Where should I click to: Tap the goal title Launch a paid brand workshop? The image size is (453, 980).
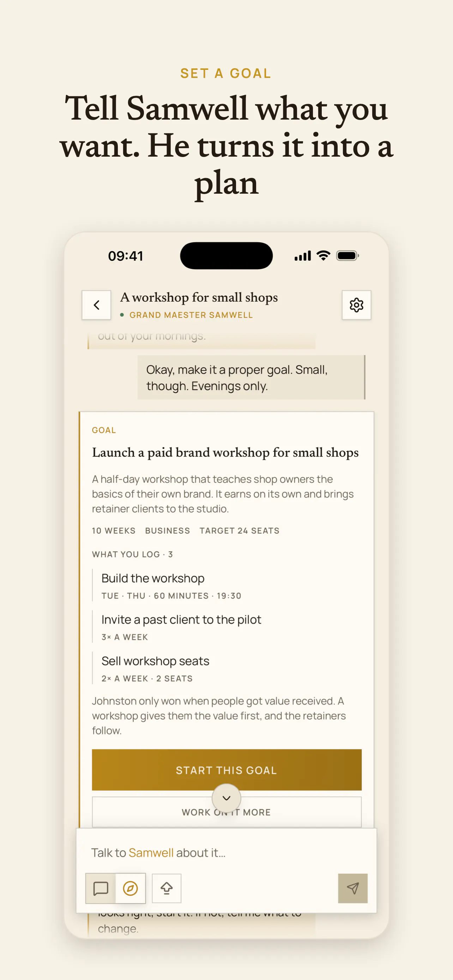225,452
